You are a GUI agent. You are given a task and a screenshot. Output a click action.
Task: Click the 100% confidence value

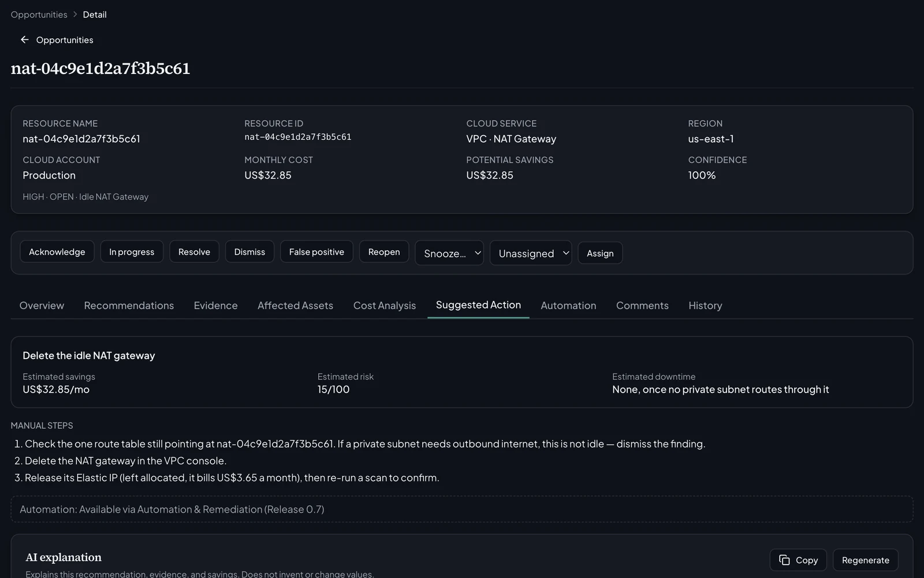(702, 175)
